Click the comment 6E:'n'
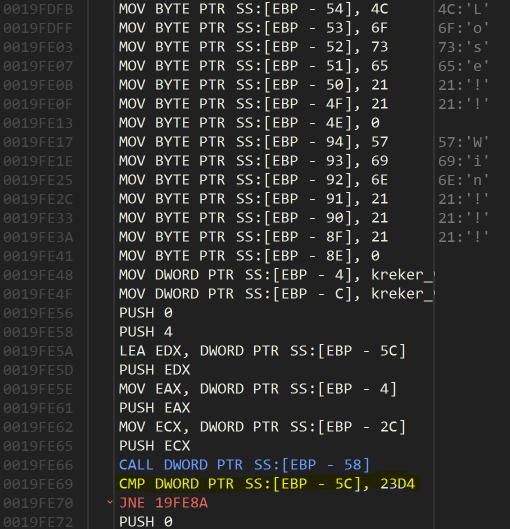 (463, 180)
